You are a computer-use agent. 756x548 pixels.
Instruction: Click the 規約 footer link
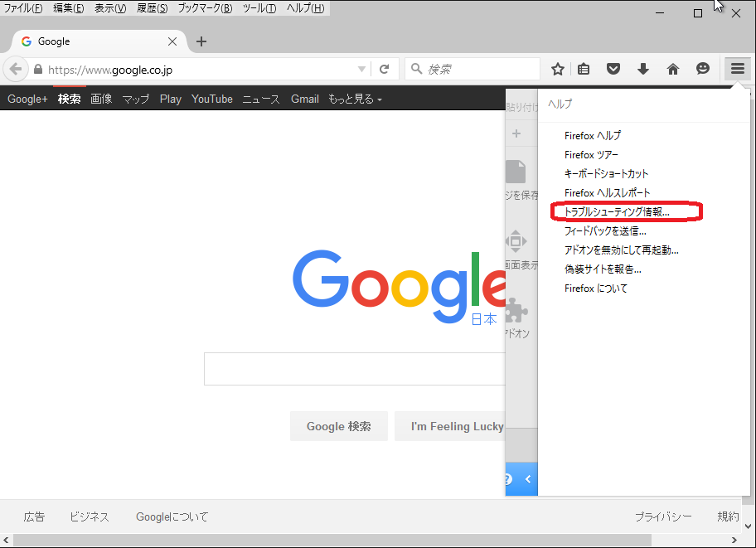tap(728, 516)
